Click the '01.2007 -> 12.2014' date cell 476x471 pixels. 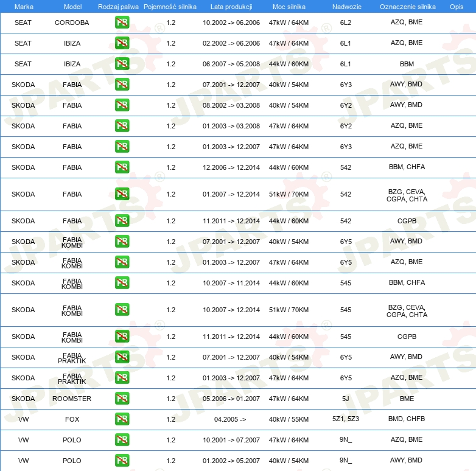[231, 194]
